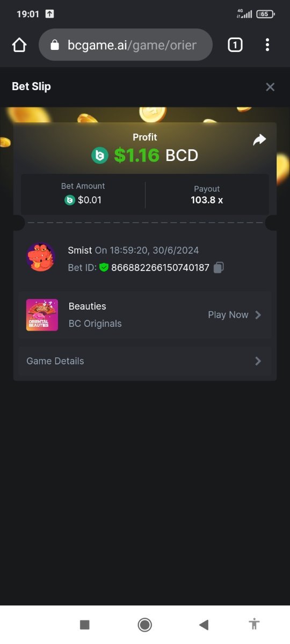Expand the Game Details row
Image resolution: width=290 pixels, height=644 pixels.
[x=145, y=361]
